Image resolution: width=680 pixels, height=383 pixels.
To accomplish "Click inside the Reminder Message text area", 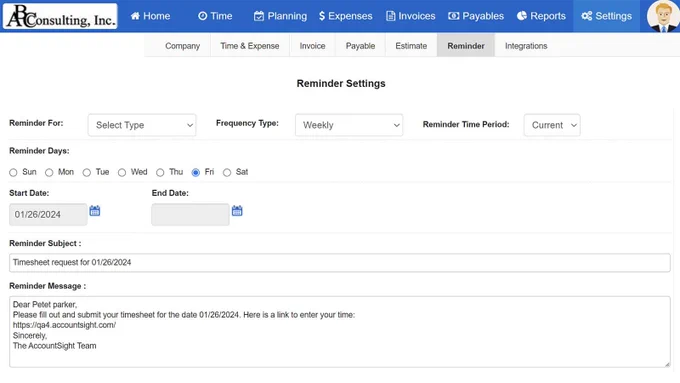I will 340,332.
